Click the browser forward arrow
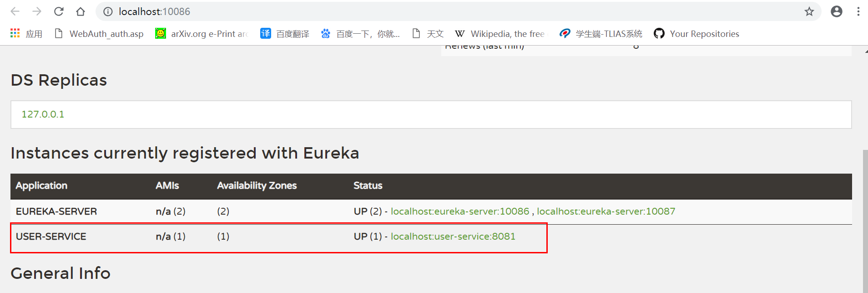868x293 pixels. [37, 11]
